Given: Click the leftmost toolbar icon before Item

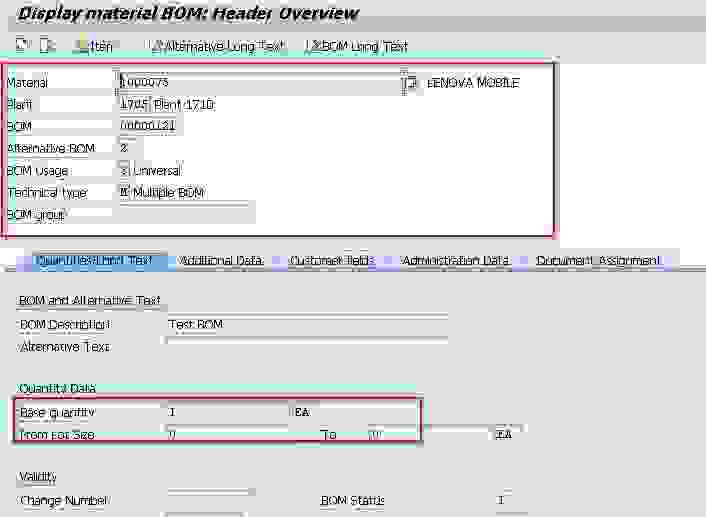Looking at the screenshot, I should [x=22, y=45].
